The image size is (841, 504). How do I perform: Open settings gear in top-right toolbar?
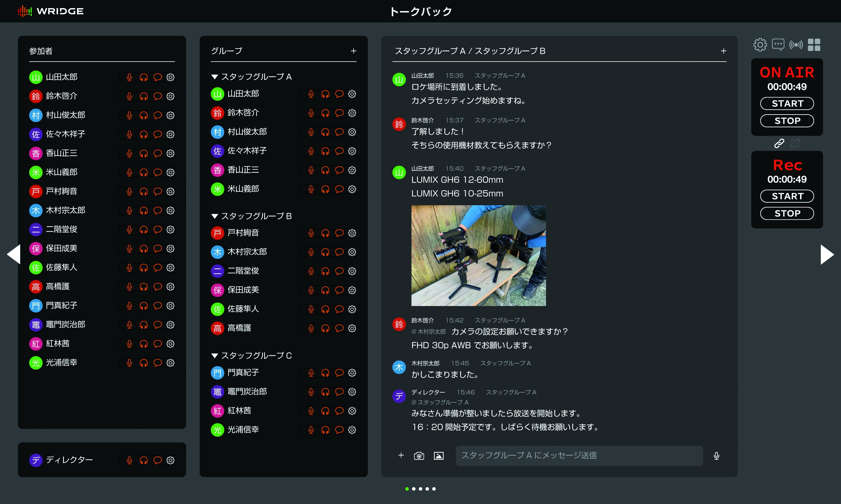760,45
